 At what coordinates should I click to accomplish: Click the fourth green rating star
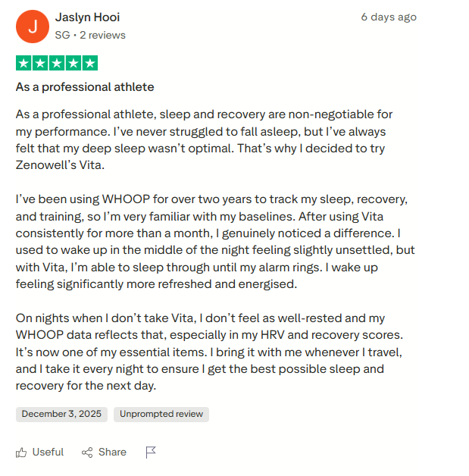73,63
